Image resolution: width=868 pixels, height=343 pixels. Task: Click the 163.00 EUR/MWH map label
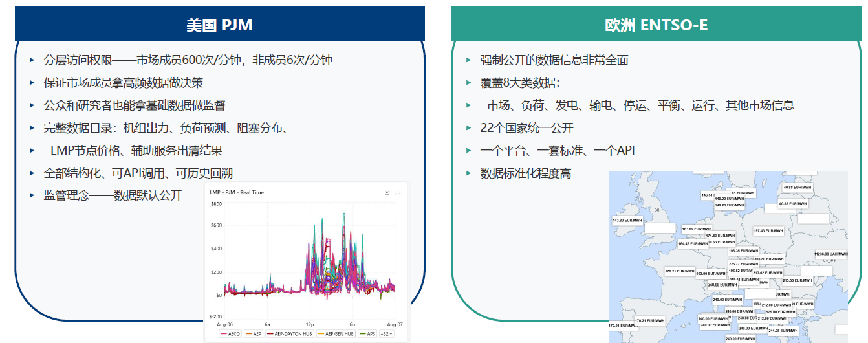(x=711, y=274)
